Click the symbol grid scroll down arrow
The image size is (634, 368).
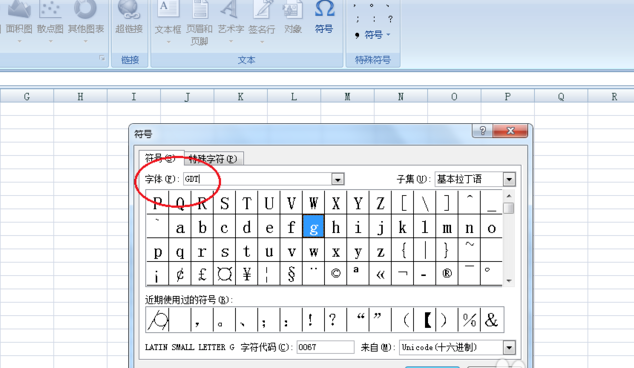click(509, 280)
